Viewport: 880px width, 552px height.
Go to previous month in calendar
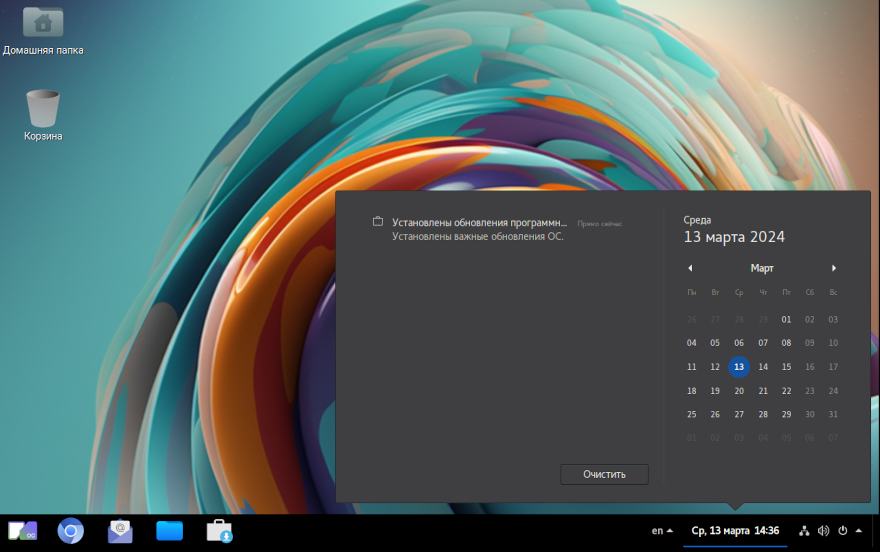click(690, 268)
